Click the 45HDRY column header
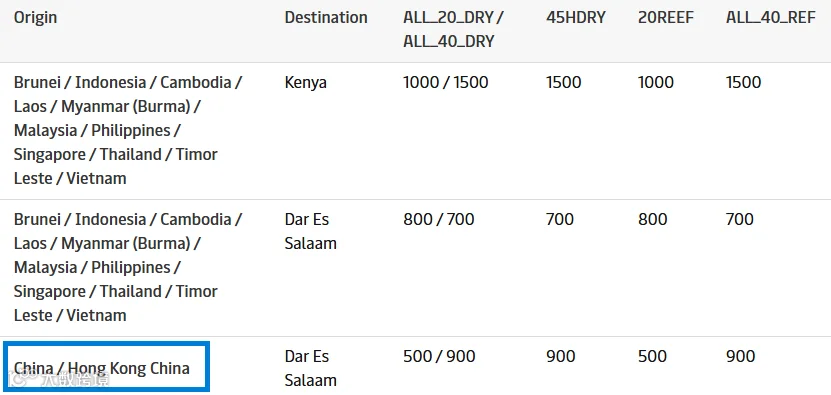Screen dimensions: 831x395 coord(576,17)
